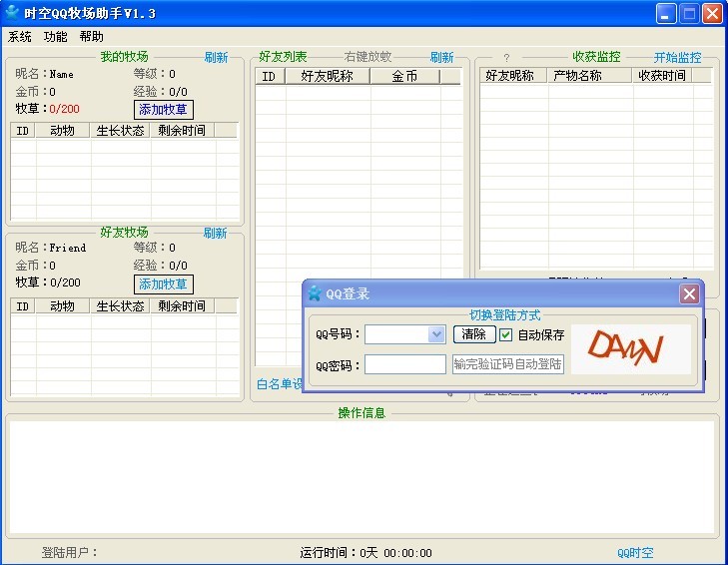This screenshot has width=728, height=565.
Task: Click the 操作信息 log text area
Action: pyautogui.click(x=362, y=477)
